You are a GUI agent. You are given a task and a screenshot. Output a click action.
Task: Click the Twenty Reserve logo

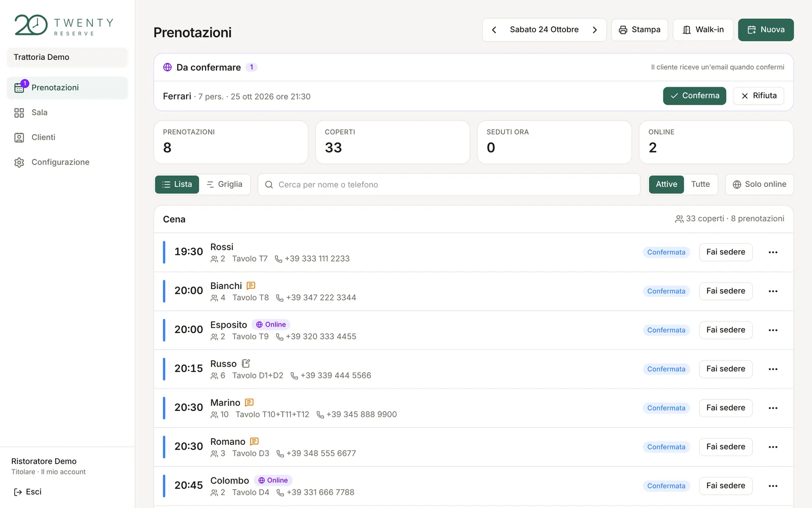coord(64,25)
